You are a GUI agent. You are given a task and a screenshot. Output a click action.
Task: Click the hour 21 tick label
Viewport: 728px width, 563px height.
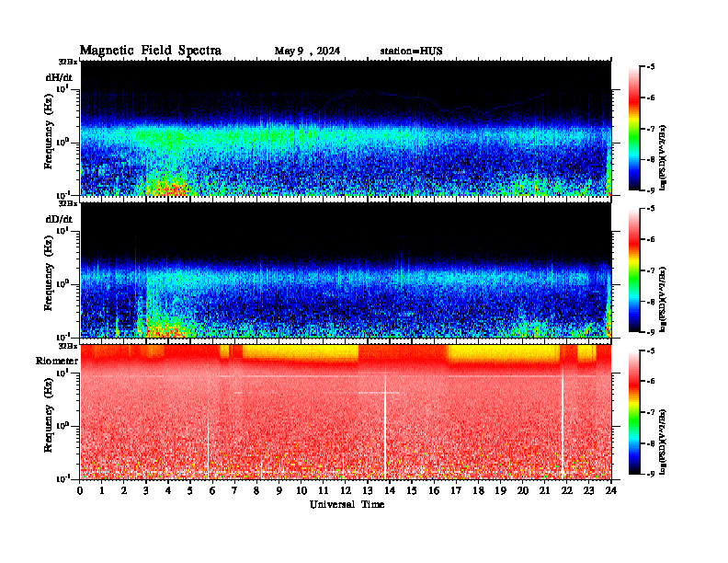click(x=544, y=490)
